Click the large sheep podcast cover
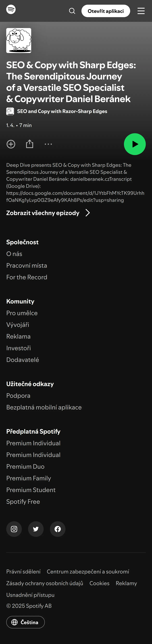 pyautogui.click(x=19, y=41)
